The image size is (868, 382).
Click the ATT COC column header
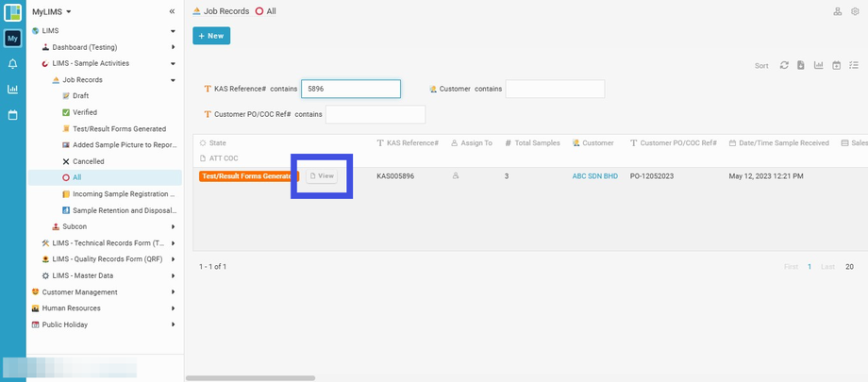point(219,158)
